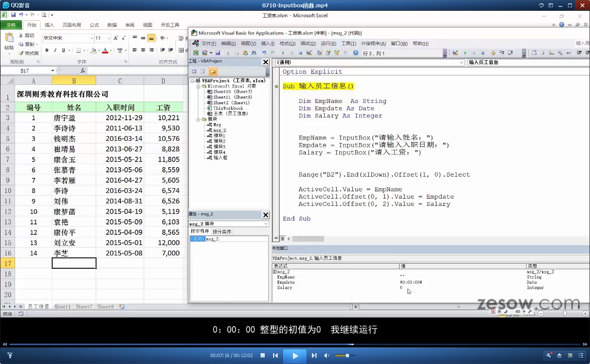Viewport: 590px width, 364px height.
Task: Toggle underline formatting in Excel ribbon
Action: [63, 50]
